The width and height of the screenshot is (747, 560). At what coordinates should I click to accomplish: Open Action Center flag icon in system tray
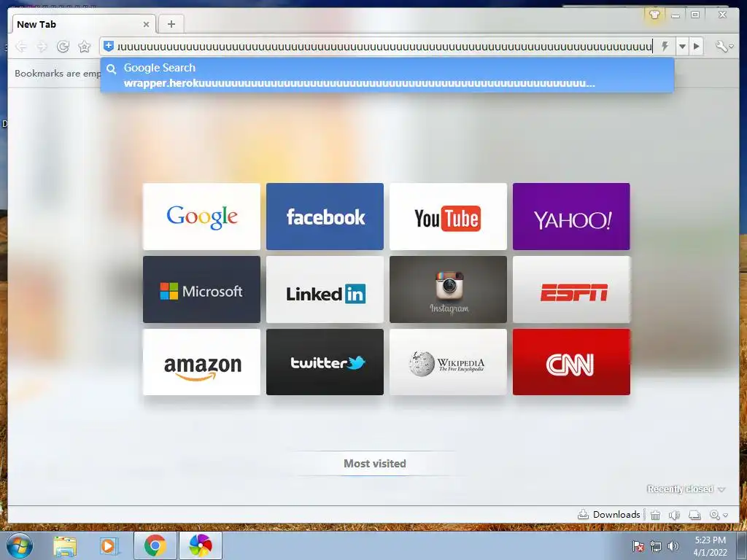[x=638, y=546]
